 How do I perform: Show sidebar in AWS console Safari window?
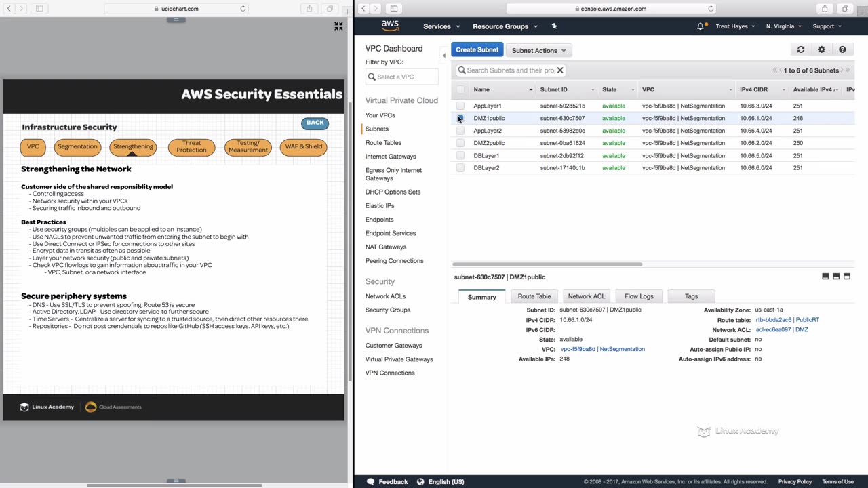click(x=394, y=9)
